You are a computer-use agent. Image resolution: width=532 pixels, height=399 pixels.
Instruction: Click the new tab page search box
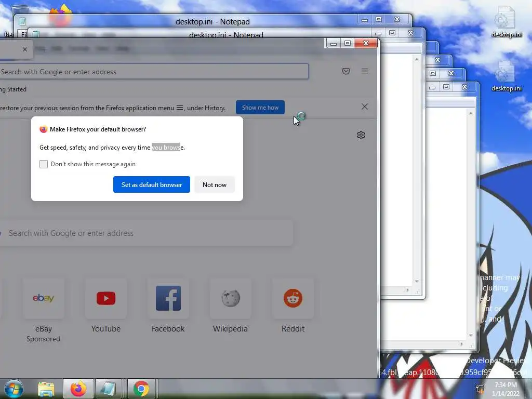[x=146, y=233]
